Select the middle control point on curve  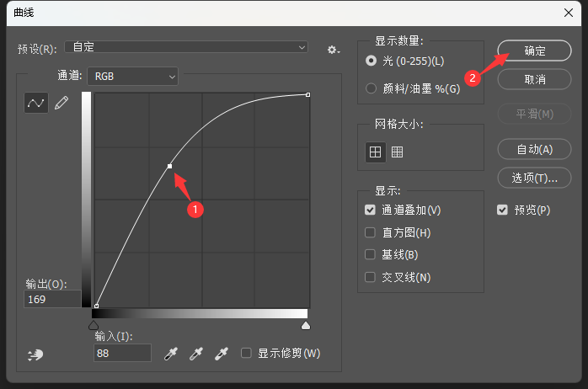[170, 166]
